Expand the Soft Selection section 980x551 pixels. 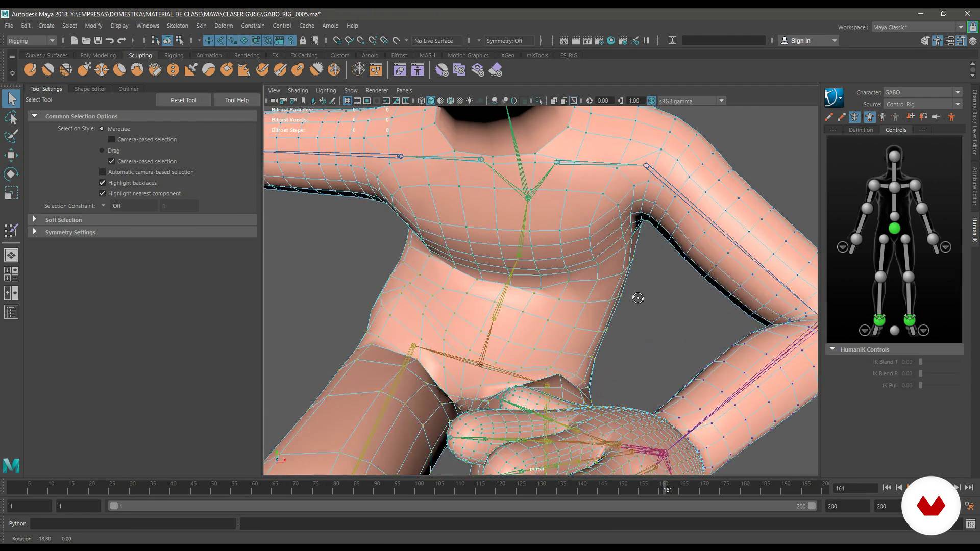(142, 220)
